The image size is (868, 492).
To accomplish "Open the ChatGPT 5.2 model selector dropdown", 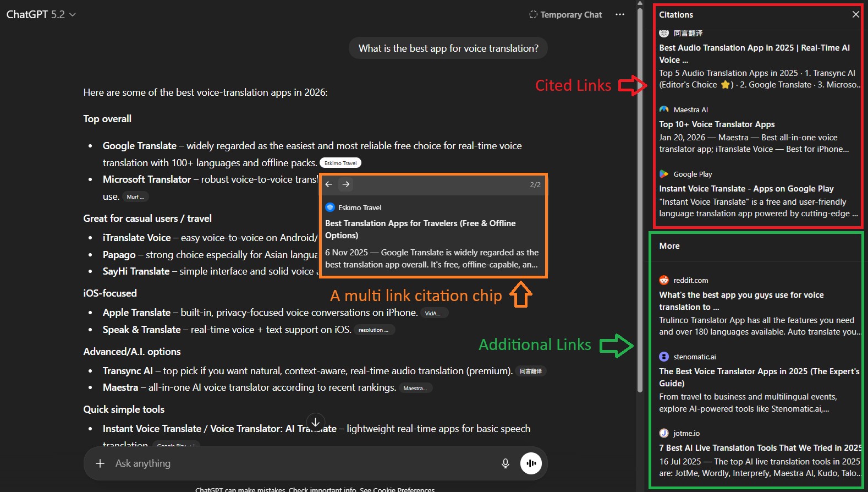I will [41, 14].
